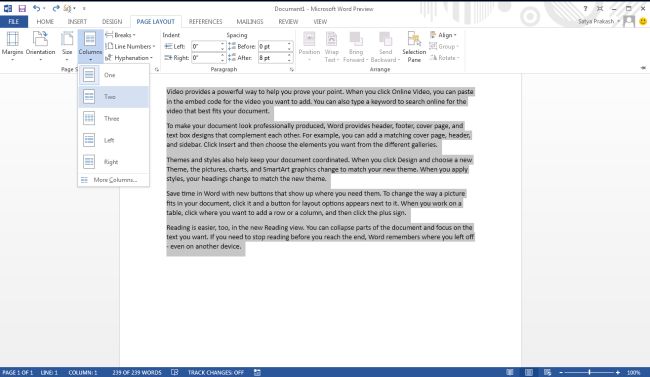Click the 100% zoom level
Viewport: 650px width, 377px height.
[x=633, y=372]
